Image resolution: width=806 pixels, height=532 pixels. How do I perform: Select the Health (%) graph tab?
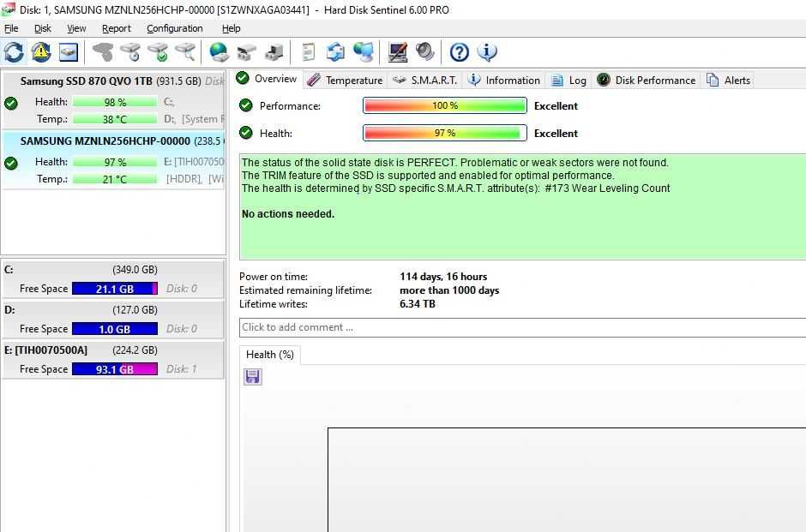coord(270,355)
